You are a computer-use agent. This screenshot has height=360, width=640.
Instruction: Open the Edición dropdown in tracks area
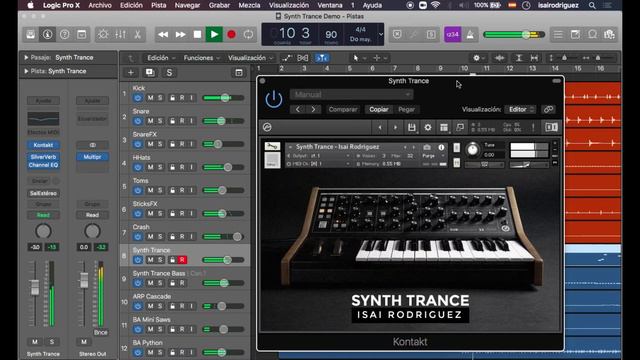(x=161, y=58)
